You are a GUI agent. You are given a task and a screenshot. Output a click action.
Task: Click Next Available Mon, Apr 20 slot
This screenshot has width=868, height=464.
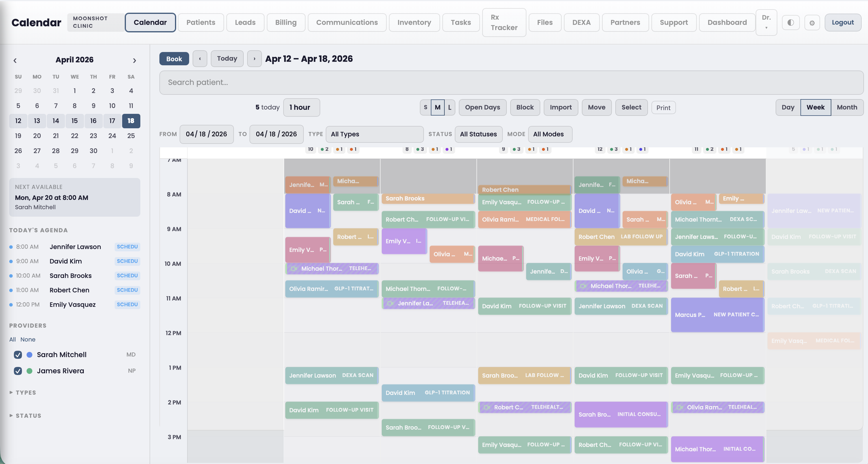point(74,197)
